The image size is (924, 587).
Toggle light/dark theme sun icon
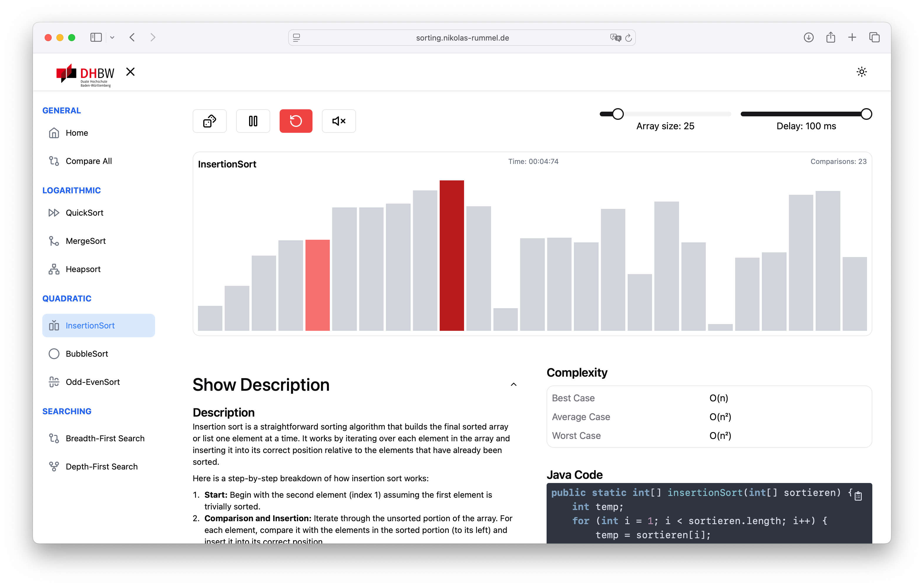pos(861,72)
